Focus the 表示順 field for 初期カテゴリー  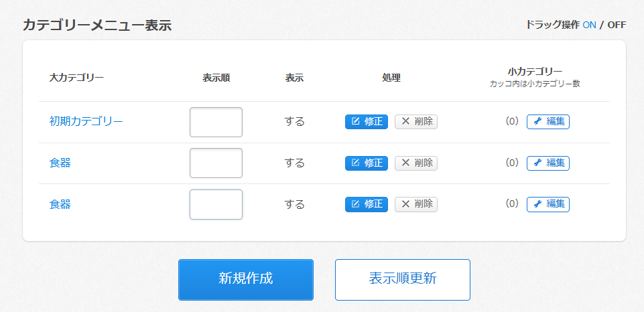click(x=216, y=122)
